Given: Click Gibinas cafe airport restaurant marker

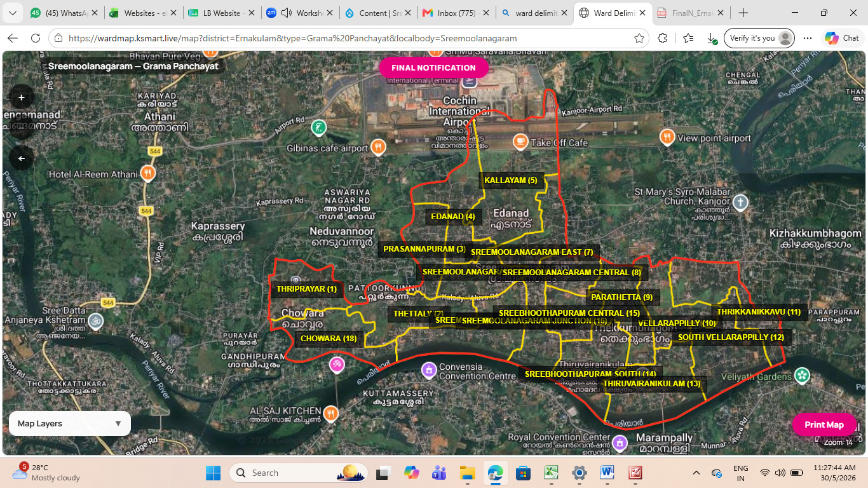Looking at the screenshot, I should click(x=378, y=147).
